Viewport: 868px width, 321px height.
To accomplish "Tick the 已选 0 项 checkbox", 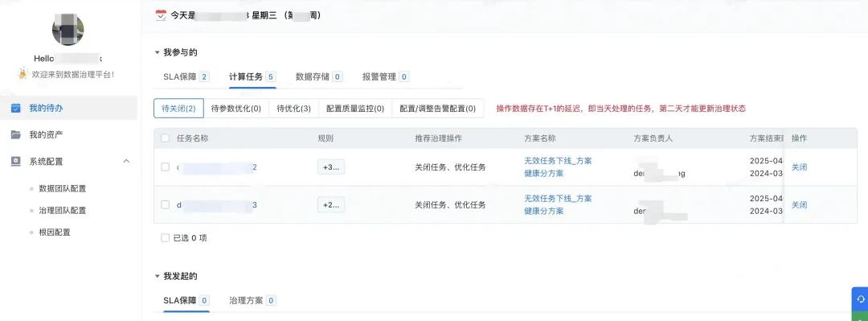I will (x=165, y=238).
